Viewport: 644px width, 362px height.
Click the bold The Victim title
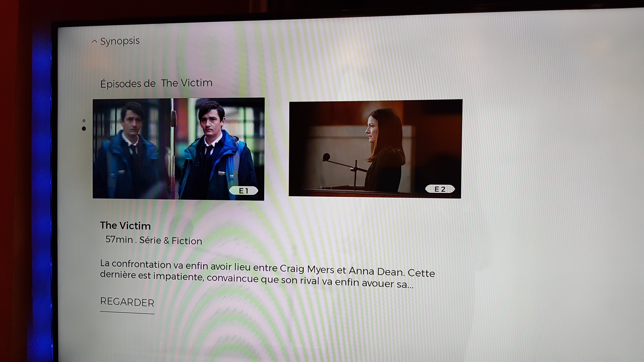pos(125,226)
